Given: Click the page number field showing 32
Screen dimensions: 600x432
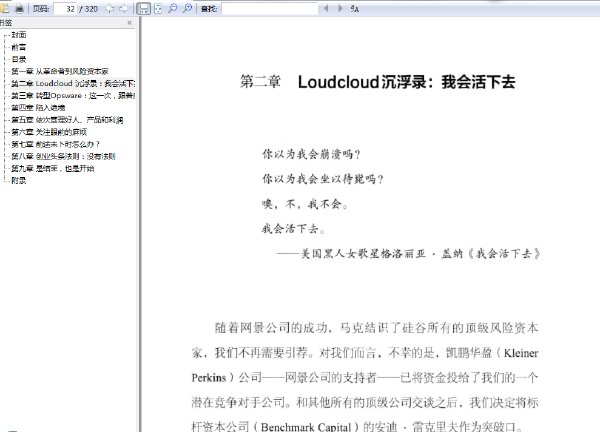Looking at the screenshot, I should pyautogui.click(x=65, y=8).
